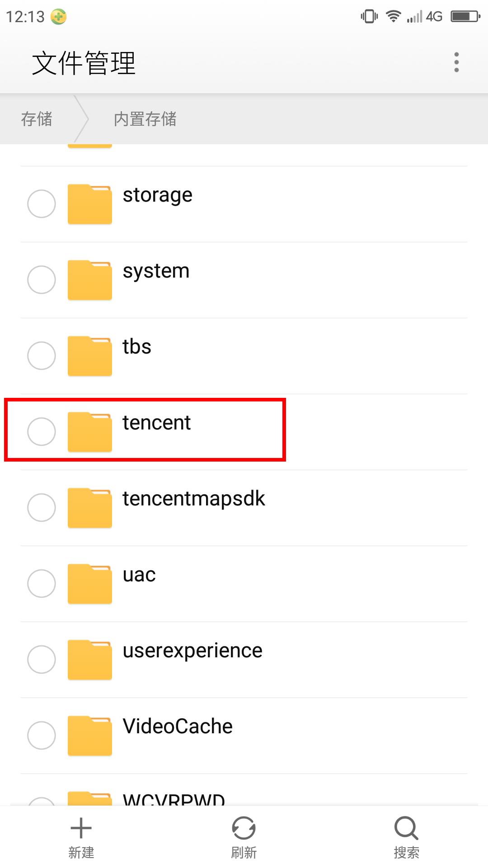Click the breadcrumb chevron after 存储
This screenshot has width=488, height=868.
tap(82, 119)
